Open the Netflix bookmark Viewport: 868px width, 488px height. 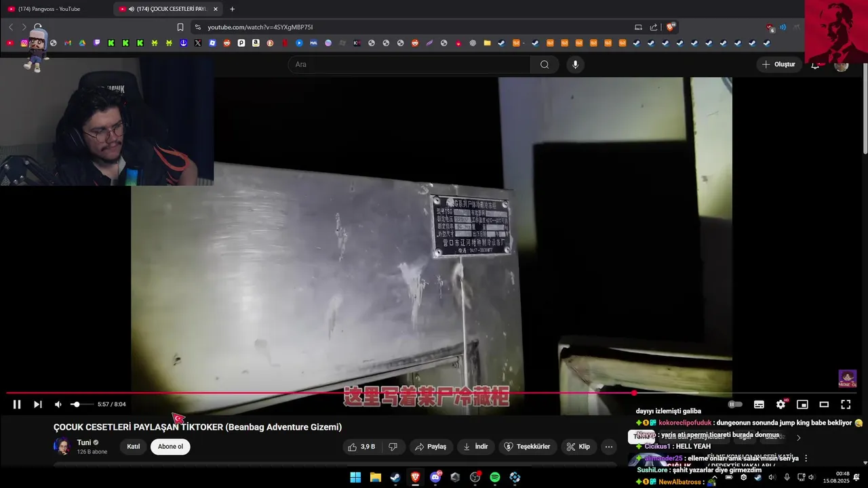click(285, 43)
